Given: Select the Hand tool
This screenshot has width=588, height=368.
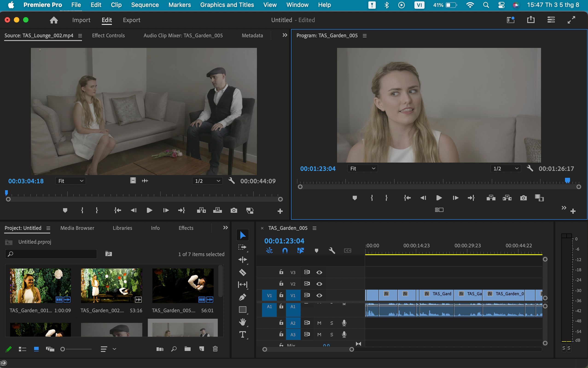Looking at the screenshot, I should pos(243,322).
